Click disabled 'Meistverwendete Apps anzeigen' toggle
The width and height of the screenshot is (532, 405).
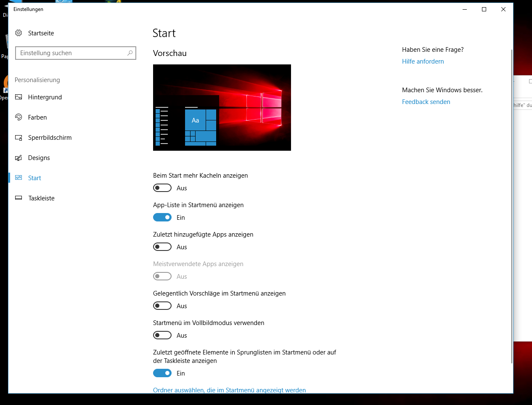(x=162, y=276)
